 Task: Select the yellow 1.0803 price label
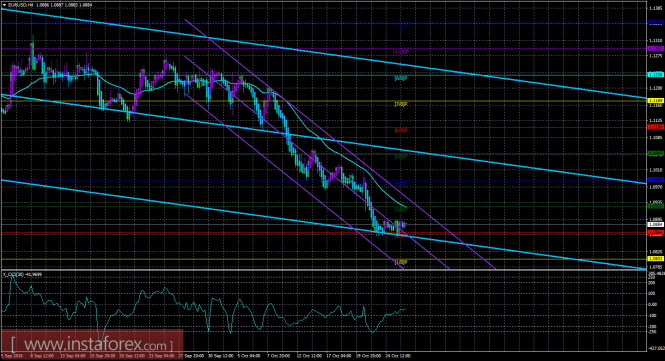pos(656,258)
